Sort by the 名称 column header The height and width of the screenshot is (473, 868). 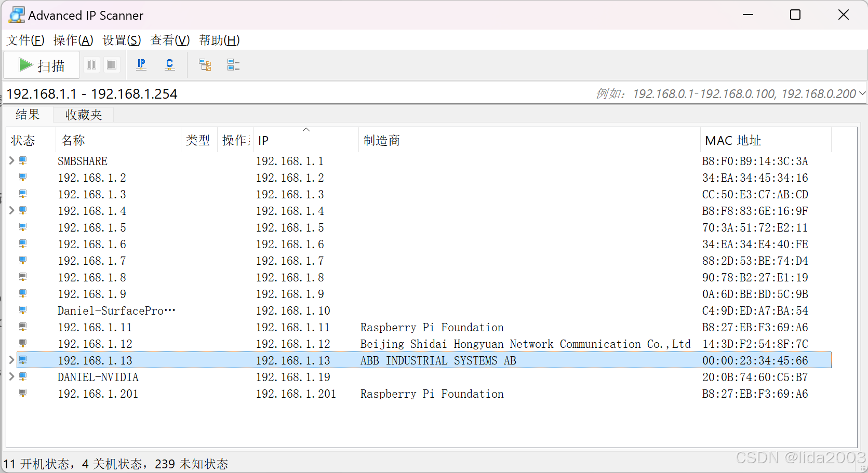click(118, 140)
